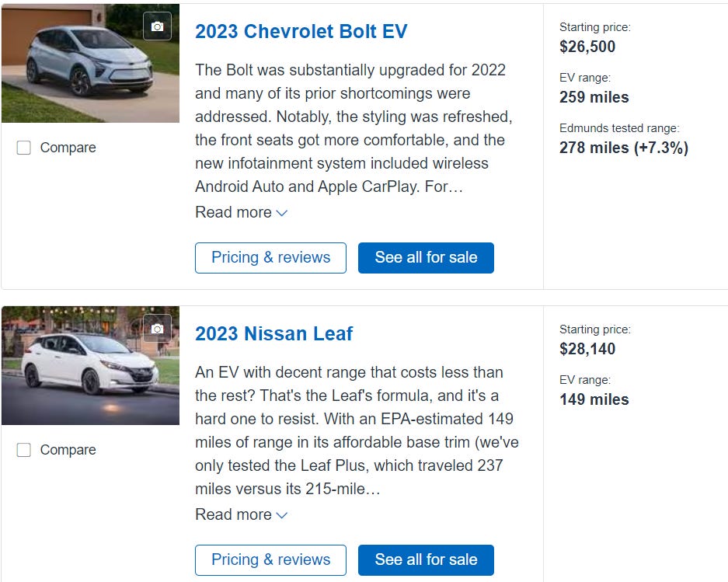728x582 pixels.
Task: Click the Edmunds tested range 278 miles value
Action: coord(623,148)
